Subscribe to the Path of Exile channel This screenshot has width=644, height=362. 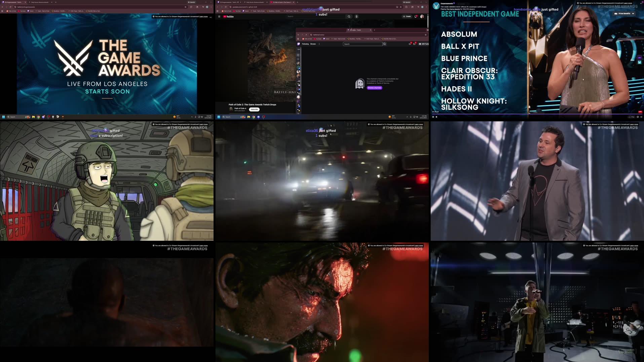[254, 109]
